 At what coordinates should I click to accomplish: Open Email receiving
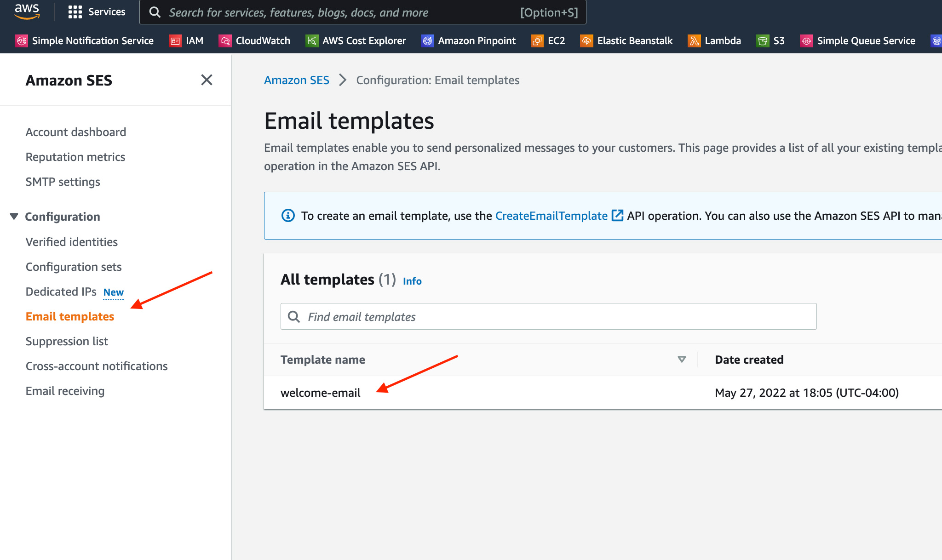click(65, 391)
